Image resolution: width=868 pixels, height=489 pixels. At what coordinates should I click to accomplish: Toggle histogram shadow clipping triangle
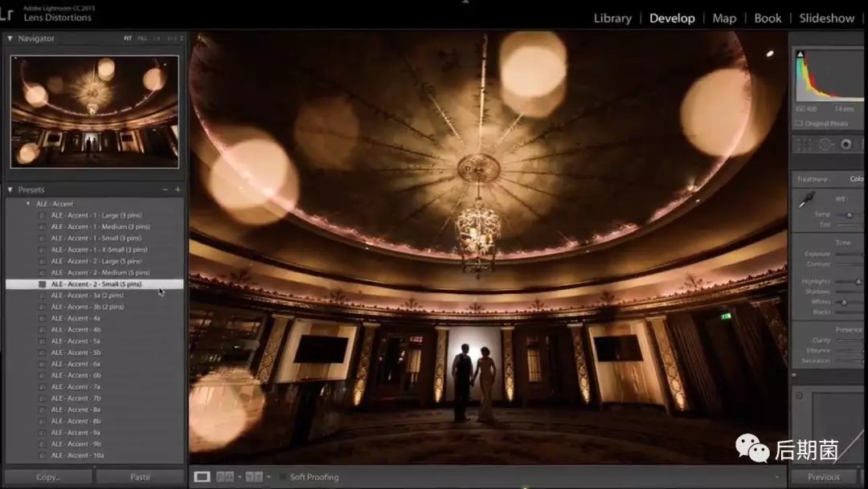[799, 54]
